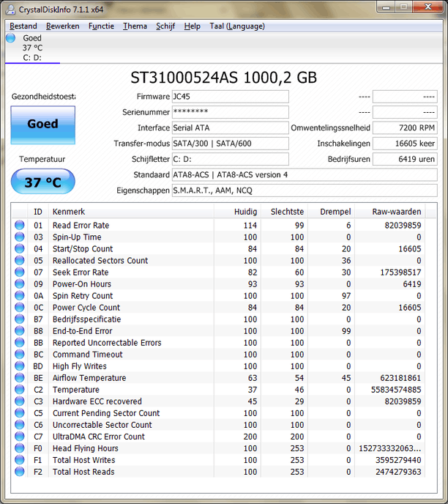Click the status orb for Spin-Up Time
448x504 pixels.
(20, 237)
